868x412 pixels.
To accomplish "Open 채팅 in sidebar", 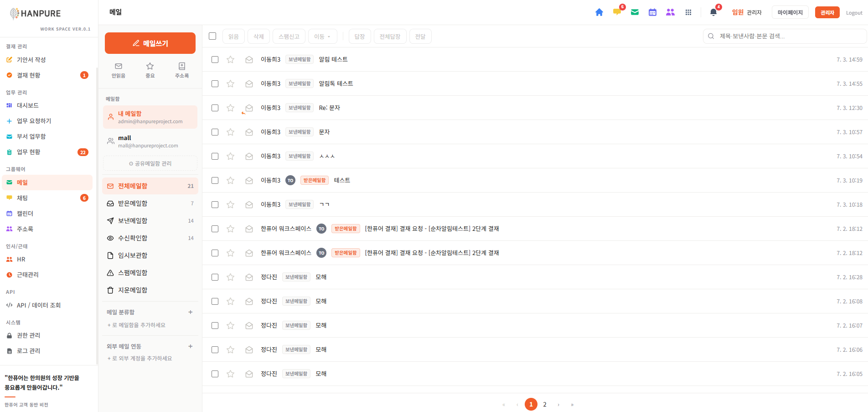I will point(47,198).
